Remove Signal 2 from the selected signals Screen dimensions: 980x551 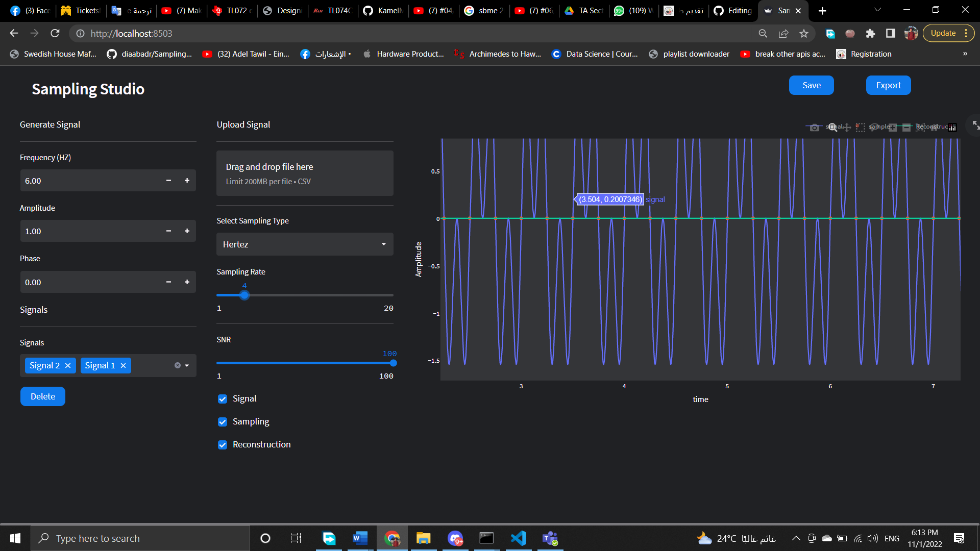click(x=68, y=365)
